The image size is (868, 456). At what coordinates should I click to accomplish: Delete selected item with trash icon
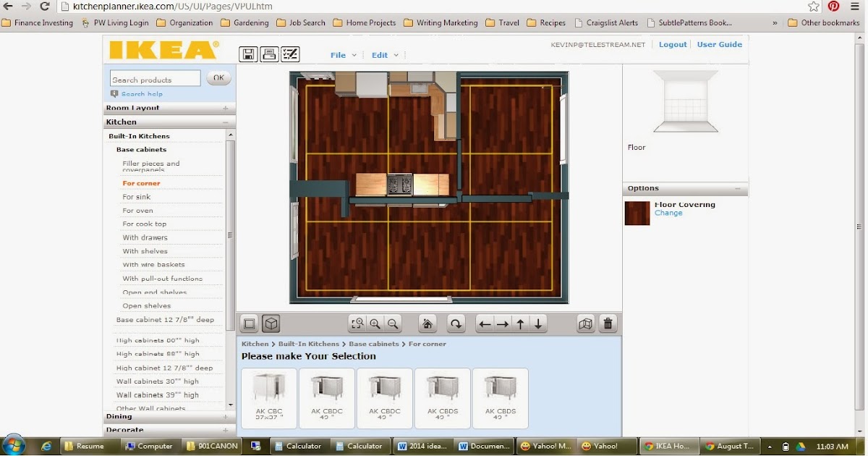point(608,324)
